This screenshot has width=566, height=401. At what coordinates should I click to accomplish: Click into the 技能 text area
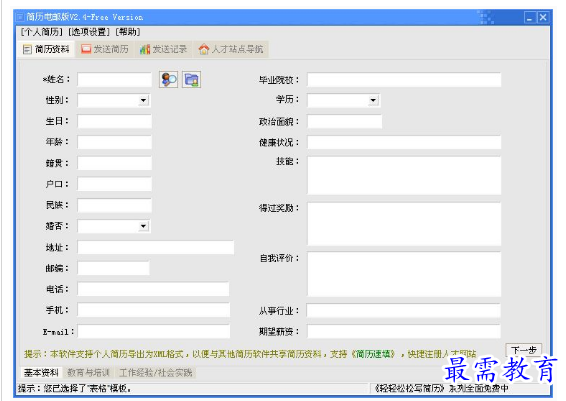404,175
